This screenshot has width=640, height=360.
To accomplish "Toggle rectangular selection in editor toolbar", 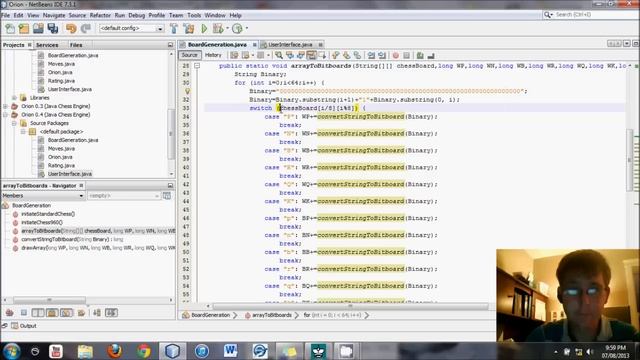I will (x=322, y=55).
